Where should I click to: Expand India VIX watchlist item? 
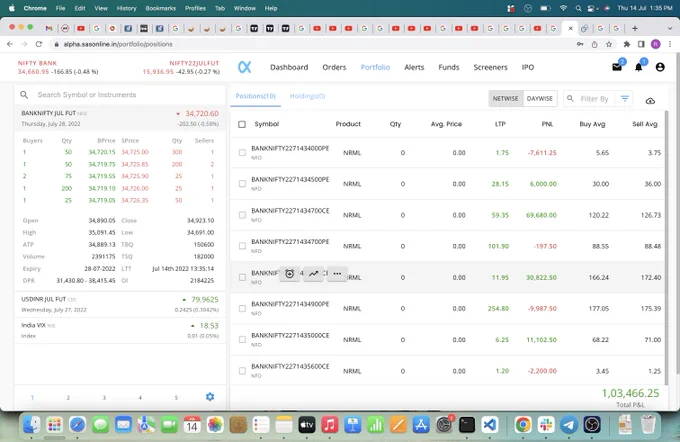click(120, 330)
